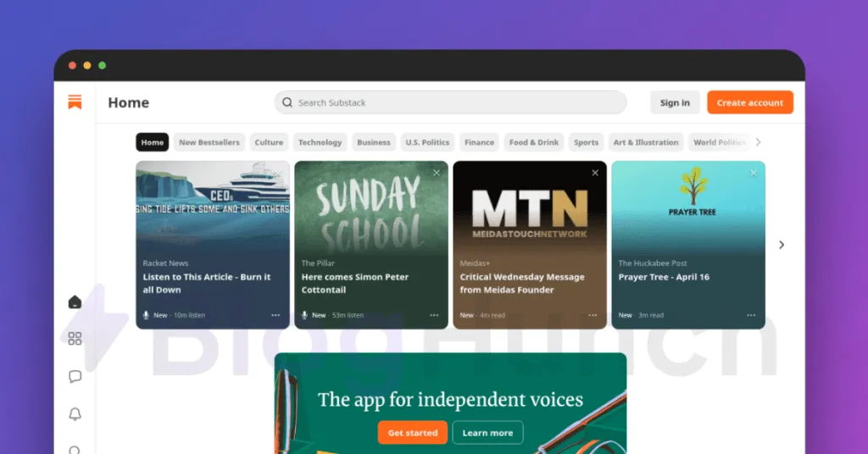Select the Finance category tab
Viewport: 868px width, 454px height.
(x=480, y=142)
